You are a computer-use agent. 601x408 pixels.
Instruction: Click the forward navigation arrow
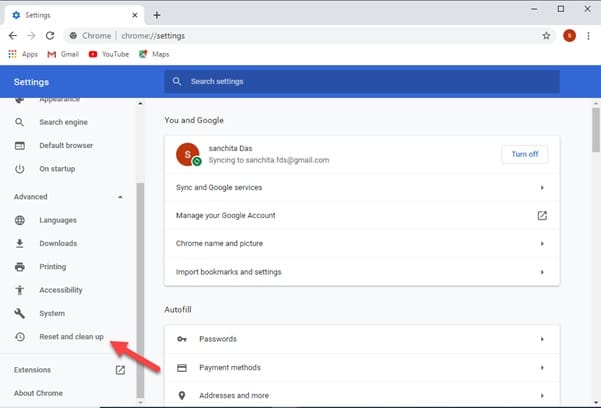(31, 36)
